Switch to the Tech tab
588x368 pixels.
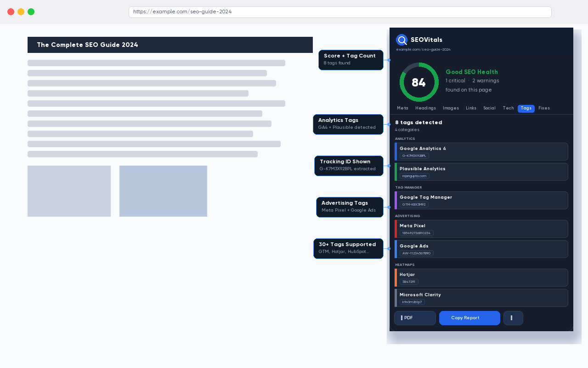pyautogui.click(x=509, y=109)
